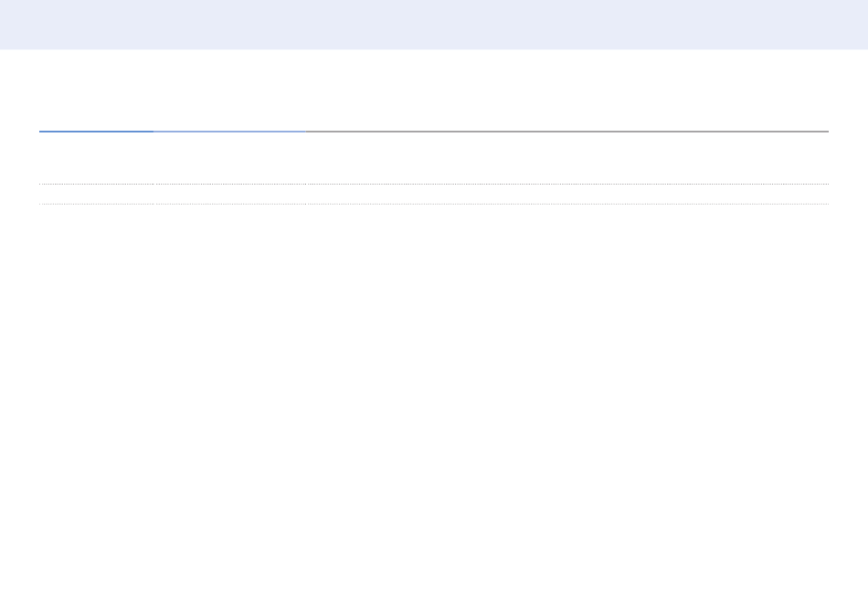This screenshot has width=868, height=614.
Task: Click the left end of the lower dotted line
Action: tap(42, 204)
